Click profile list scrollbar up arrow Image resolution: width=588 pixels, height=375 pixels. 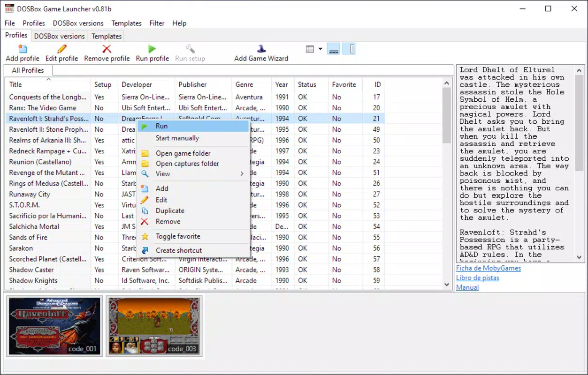pyautogui.click(x=446, y=83)
